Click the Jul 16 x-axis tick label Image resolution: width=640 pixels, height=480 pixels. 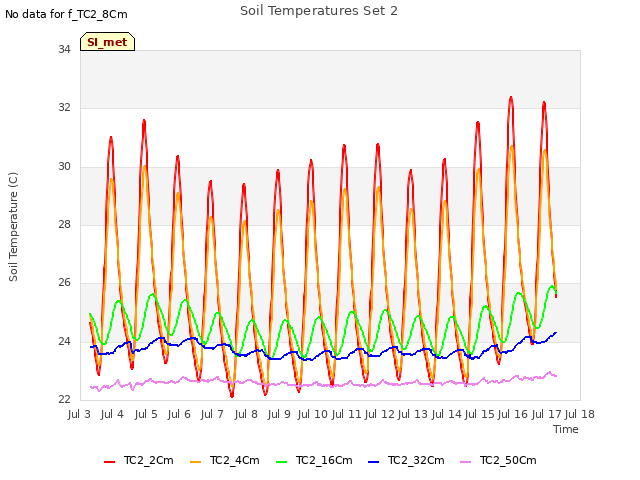(513, 414)
